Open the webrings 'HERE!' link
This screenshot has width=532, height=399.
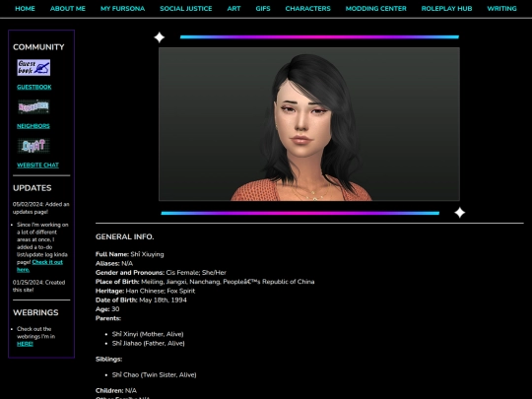(25, 344)
